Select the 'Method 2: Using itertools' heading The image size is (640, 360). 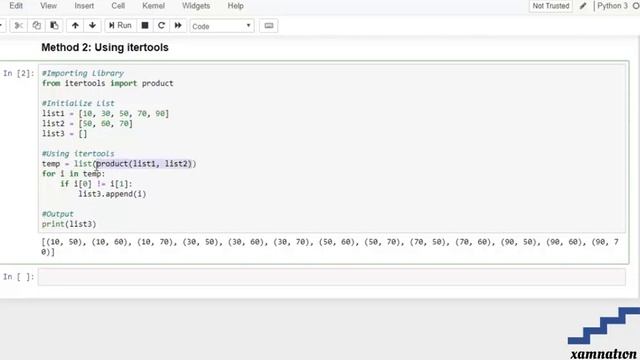click(105, 47)
